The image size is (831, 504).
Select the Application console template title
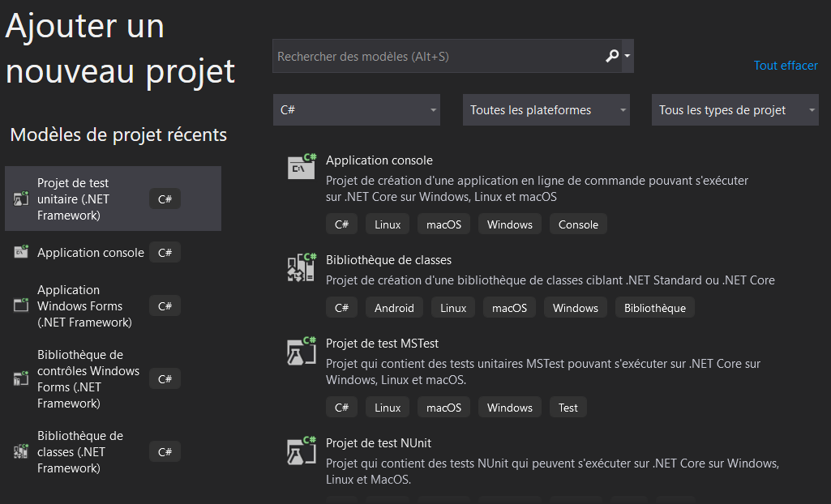click(379, 160)
